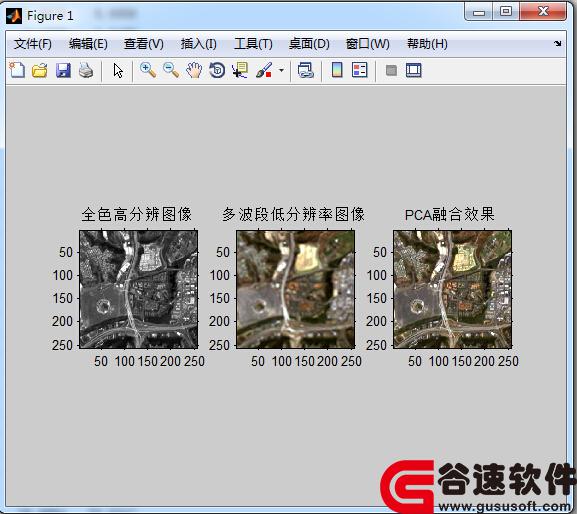Print the figure using printer icon
This screenshot has height=514, width=577.
86,70
